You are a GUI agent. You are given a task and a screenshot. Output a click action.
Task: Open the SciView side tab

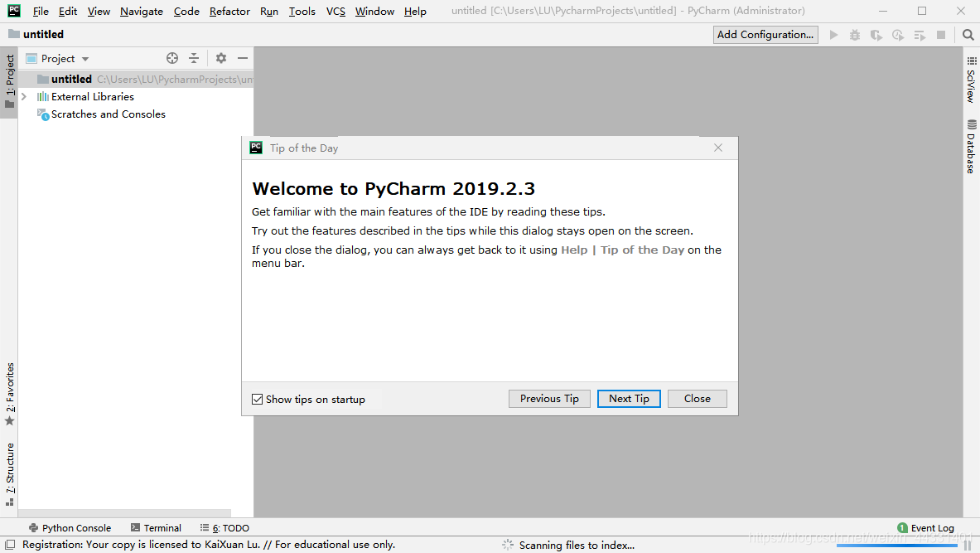[x=971, y=80]
